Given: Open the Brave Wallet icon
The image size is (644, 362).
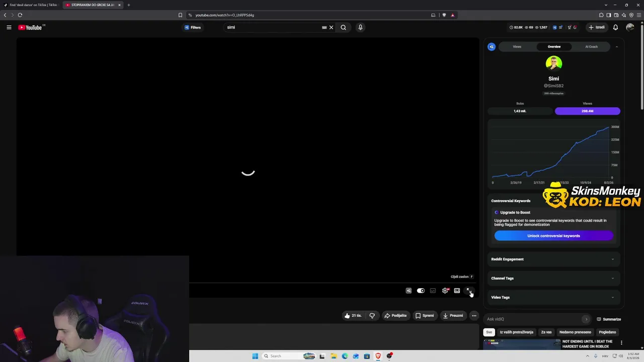Looking at the screenshot, I should pyautogui.click(x=616, y=15).
